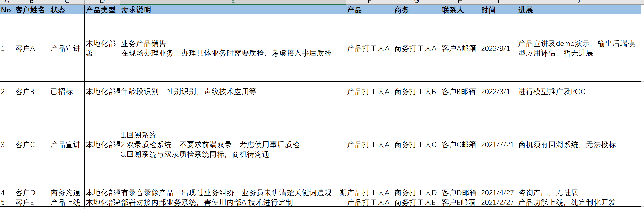Select the header cell 时间
The width and height of the screenshot is (644, 209).
(x=498, y=10)
